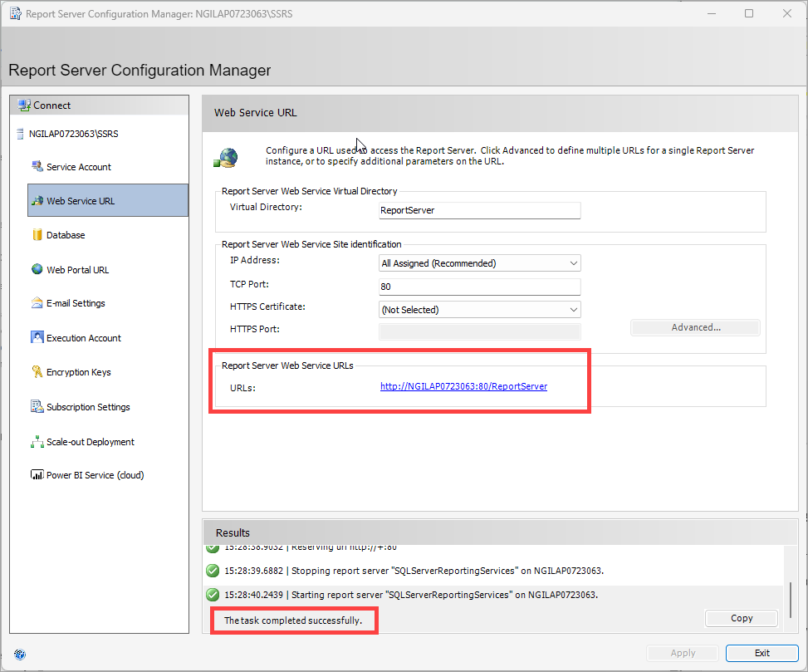Viewport: 808px width, 672px height.
Task: Close the Report Server Configuration Manager window
Action: [x=787, y=13]
